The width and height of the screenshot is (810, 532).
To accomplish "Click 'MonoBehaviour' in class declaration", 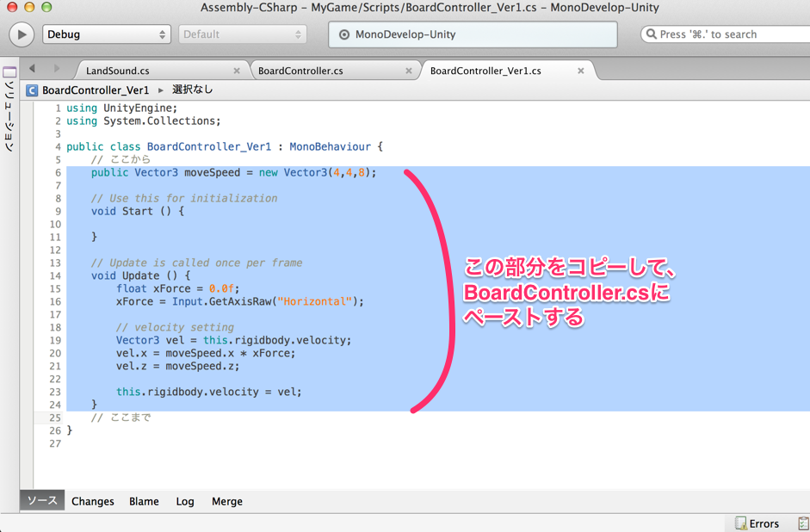I will pos(330,146).
